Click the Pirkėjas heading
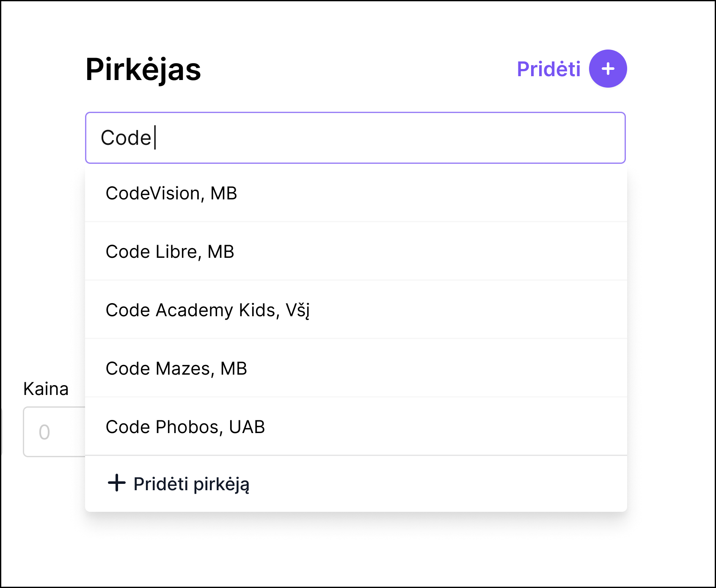 pos(143,69)
